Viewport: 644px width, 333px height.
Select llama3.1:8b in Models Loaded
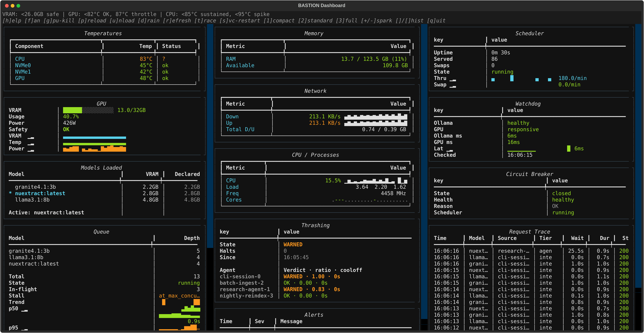coord(32,200)
